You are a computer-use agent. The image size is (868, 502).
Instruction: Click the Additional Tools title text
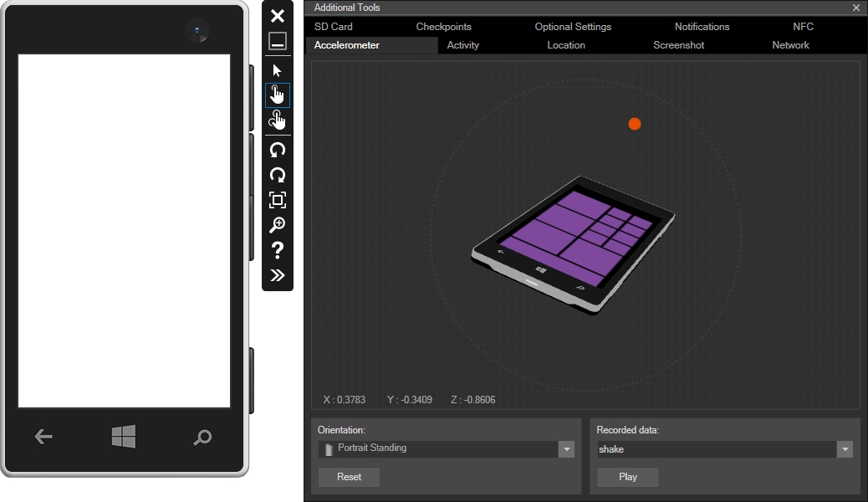pos(347,8)
